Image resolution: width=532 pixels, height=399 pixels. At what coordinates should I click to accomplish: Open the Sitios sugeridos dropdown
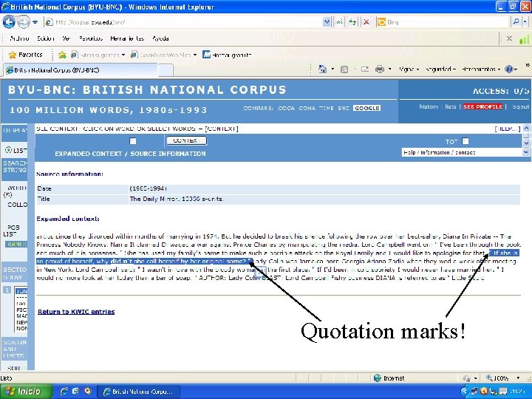tap(98, 55)
